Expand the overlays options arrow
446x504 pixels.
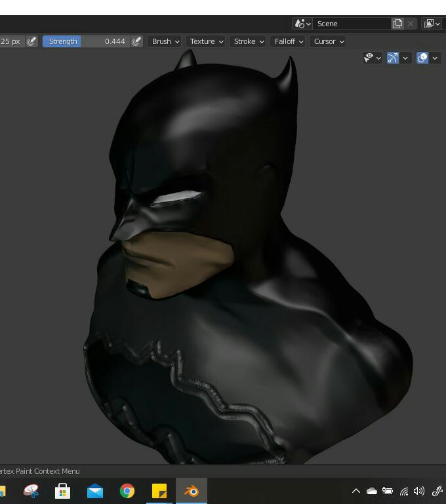435,58
